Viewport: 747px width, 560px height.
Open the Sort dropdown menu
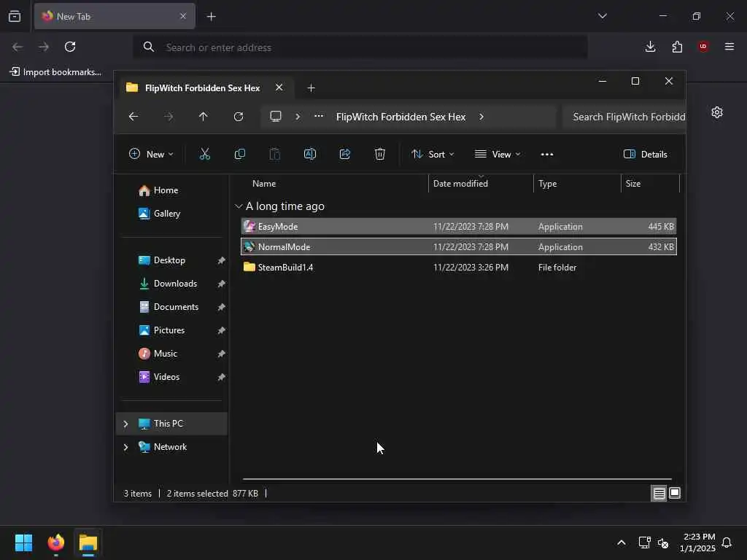pos(433,155)
